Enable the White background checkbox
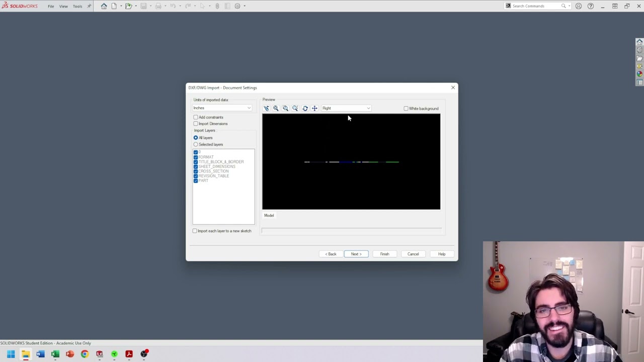 (x=406, y=109)
